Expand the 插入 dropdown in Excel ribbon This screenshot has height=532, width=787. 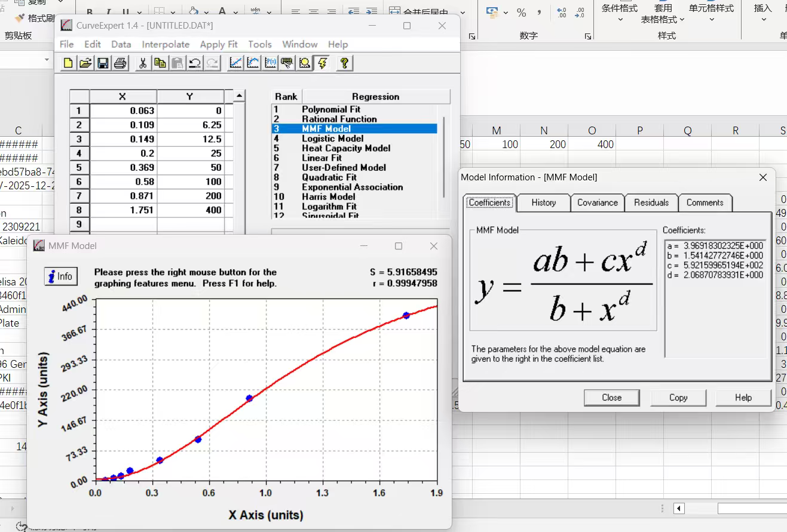(x=763, y=20)
